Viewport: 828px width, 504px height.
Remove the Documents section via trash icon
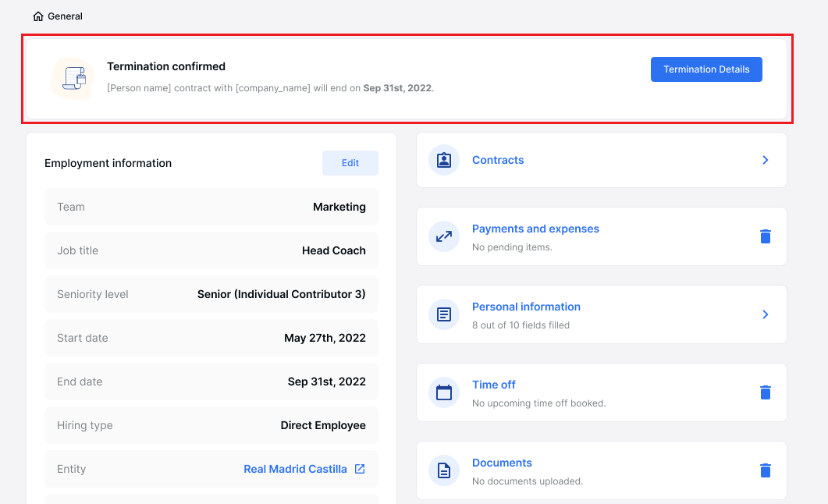pyautogui.click(x=765, y=470)
